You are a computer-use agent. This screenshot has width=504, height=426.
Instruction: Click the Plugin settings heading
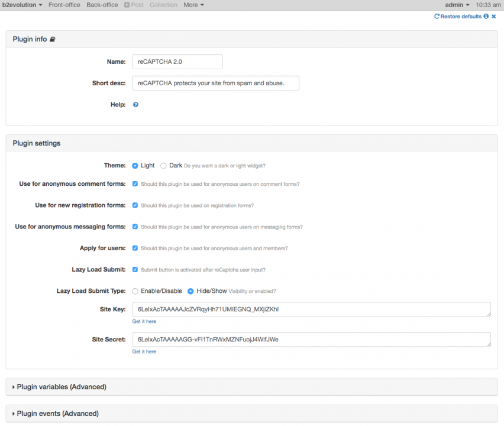pyautogui.click(x=37, y=143)
